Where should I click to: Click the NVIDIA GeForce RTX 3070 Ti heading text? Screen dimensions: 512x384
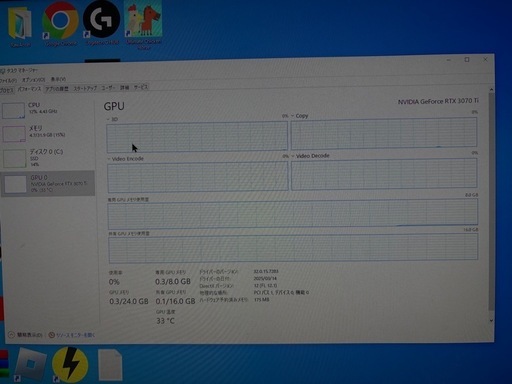coord(438,101)
